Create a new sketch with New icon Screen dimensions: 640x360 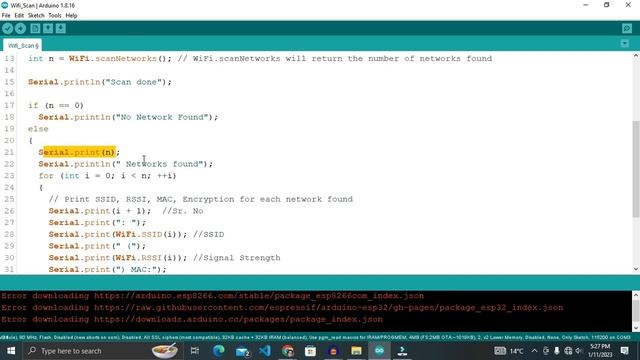point(35,29)
